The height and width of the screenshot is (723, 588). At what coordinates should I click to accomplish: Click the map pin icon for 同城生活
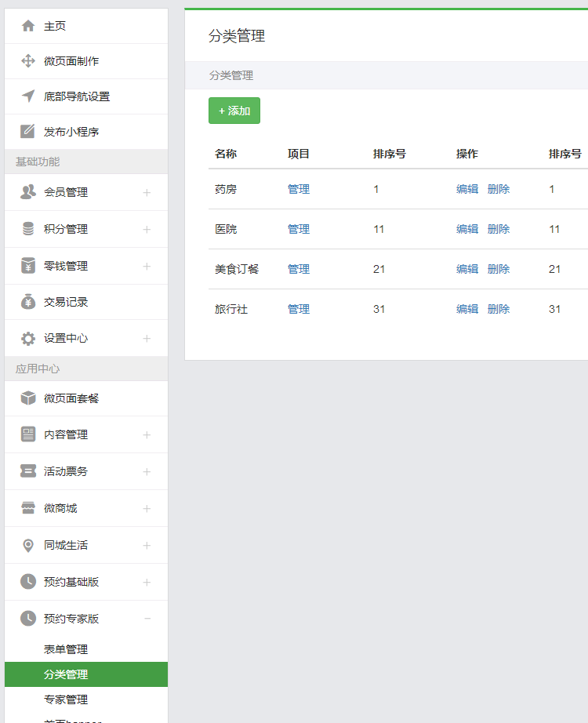click(x=28, y=545)
